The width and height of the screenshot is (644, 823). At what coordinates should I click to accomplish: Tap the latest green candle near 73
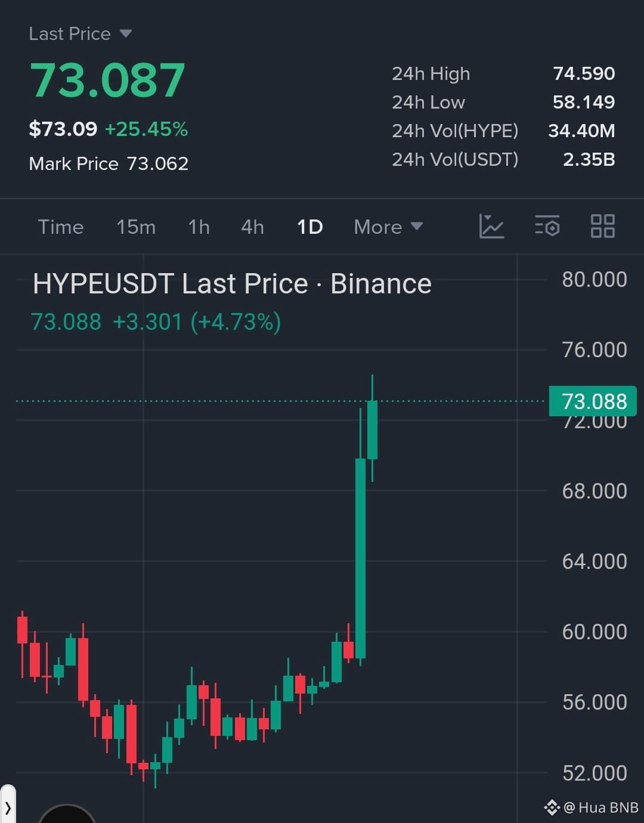pos(372,429)
